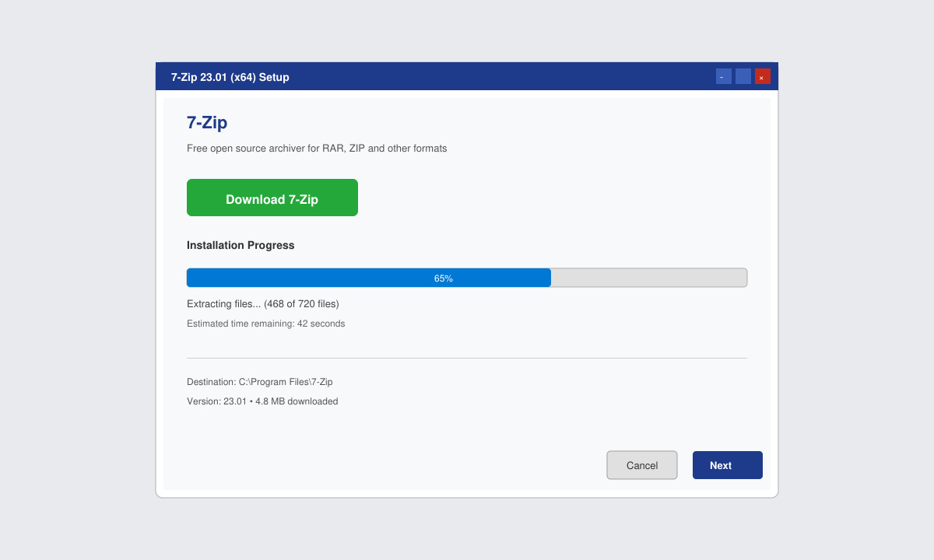Minimize the 7-Zip Setup window
Viewport: 934px width, 560px height.
[x=724, y=76]
